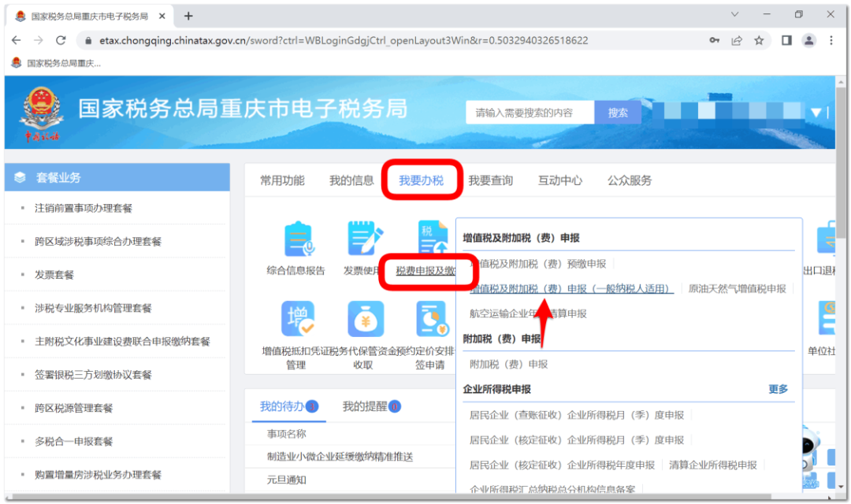Viewport: 851px width, 504px height.
Task: Open 增值税及附加税（费）预缴申报 link
Action: (x=538, y=264)
